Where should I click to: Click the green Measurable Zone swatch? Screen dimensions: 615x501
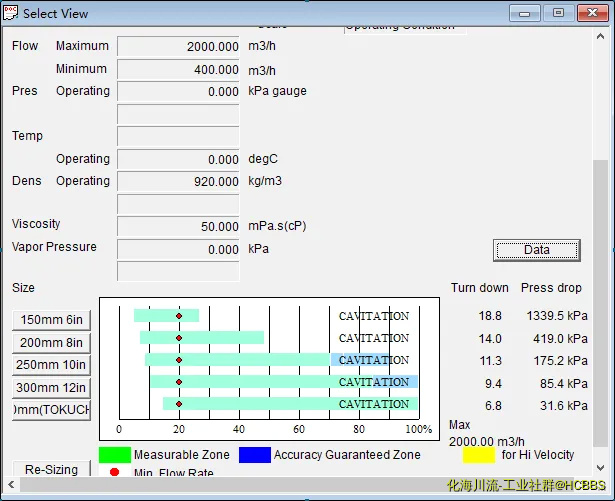(x=115, y=455)
